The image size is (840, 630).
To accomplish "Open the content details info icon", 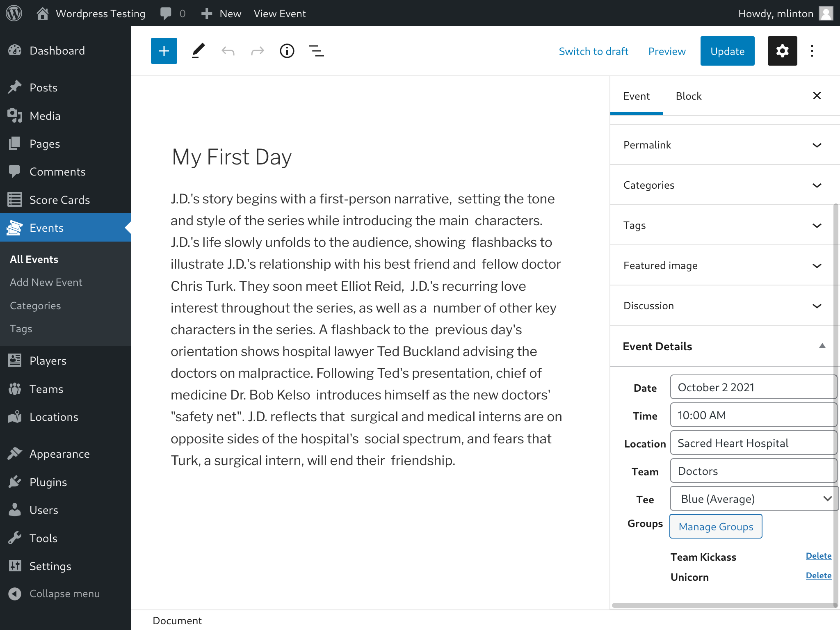I will (x=287, y=51).
